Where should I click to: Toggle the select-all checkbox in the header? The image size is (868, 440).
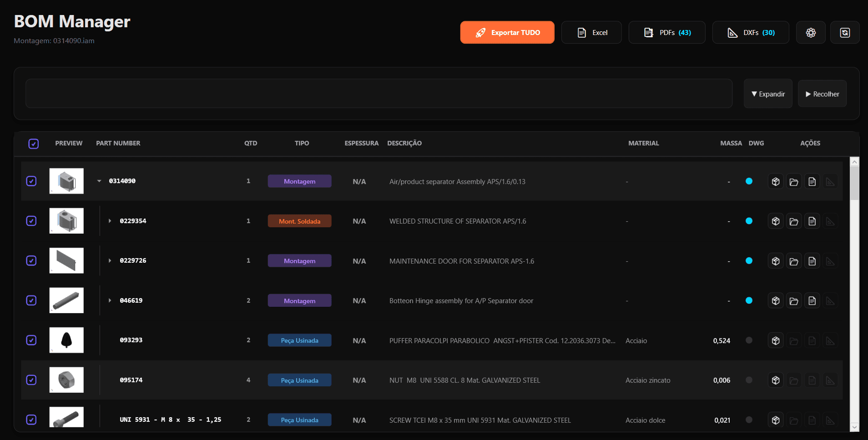tap(34, 144)
